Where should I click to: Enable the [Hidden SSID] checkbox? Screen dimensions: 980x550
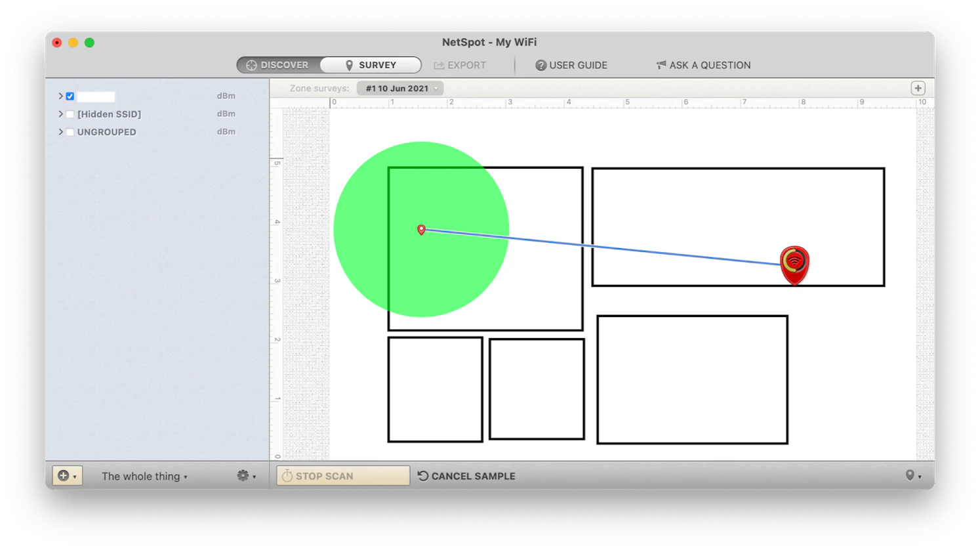(x=70, y=114)
